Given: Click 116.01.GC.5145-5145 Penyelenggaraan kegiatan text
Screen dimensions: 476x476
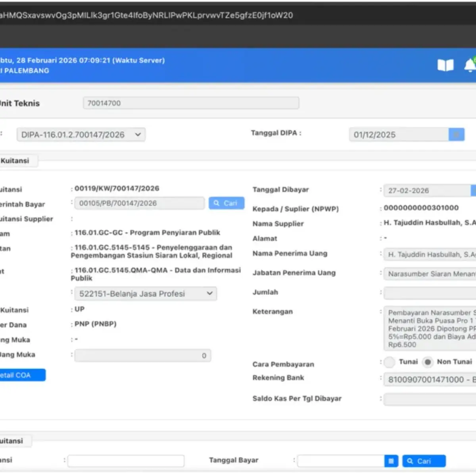Looking at the screenshot, I should pyautogui.click(x=152, y=251).
